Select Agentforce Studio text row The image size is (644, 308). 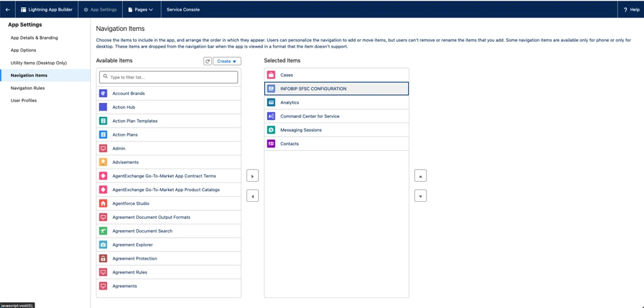pos(131,203)
